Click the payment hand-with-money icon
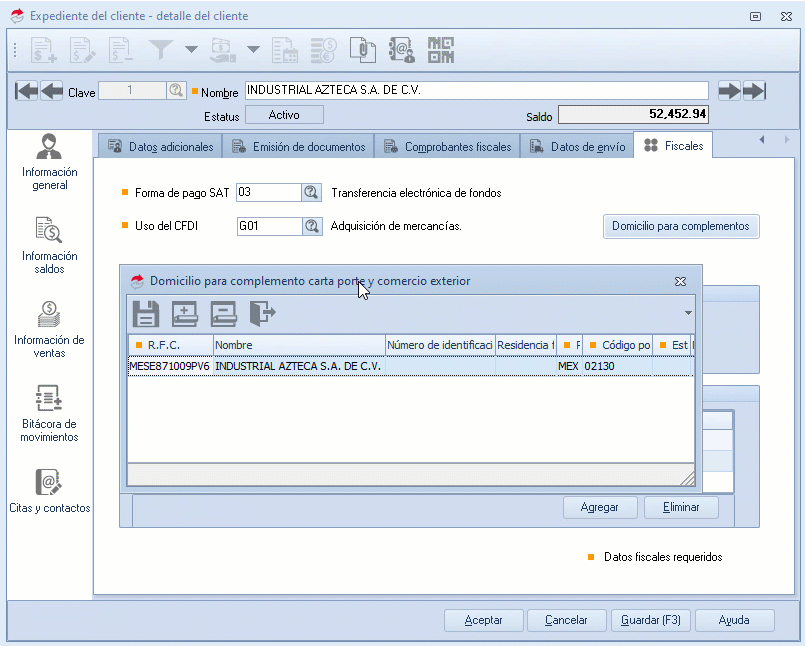 (223, 50)
